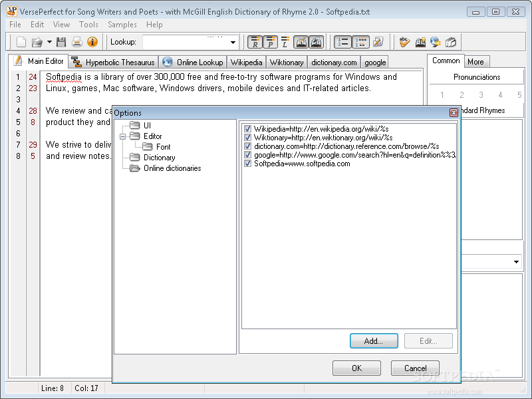Click the Pronunciations header in right panel
The width and height of the screenshot is (532, 399).
pos(476,77)
